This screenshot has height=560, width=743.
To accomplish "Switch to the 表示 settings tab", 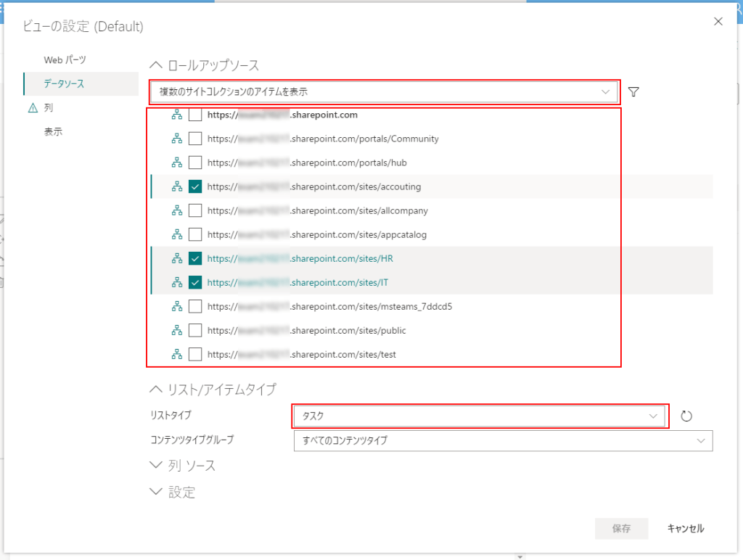I will [53, 132].
